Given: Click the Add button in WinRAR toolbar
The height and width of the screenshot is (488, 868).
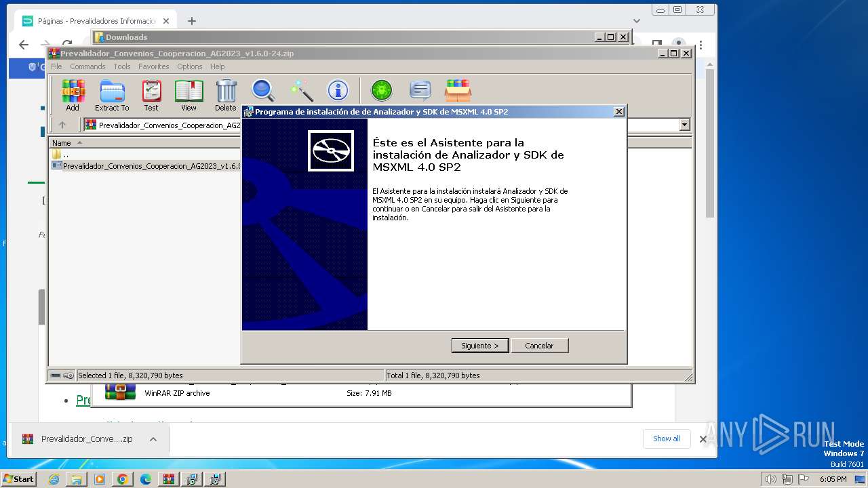Looking at the screenshot, I should pos(73,95).
